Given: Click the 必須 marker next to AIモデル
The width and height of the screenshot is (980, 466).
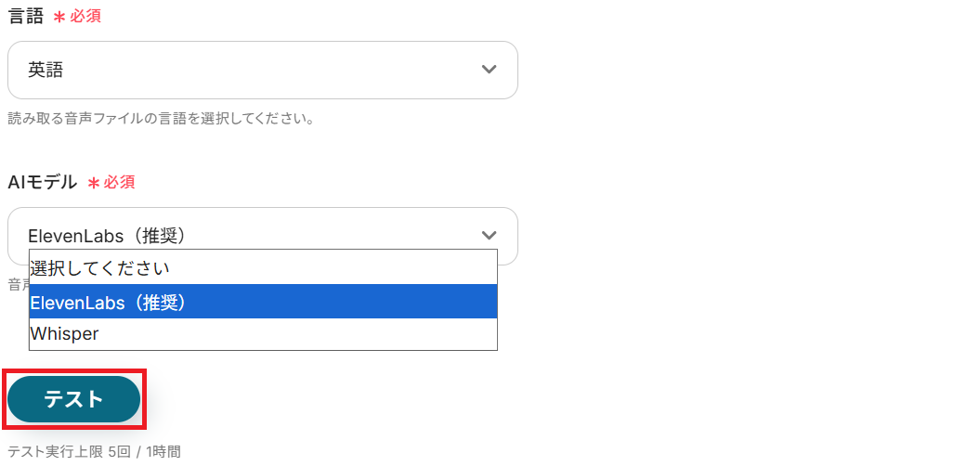Looking at the screenshot, I should 119,182.
